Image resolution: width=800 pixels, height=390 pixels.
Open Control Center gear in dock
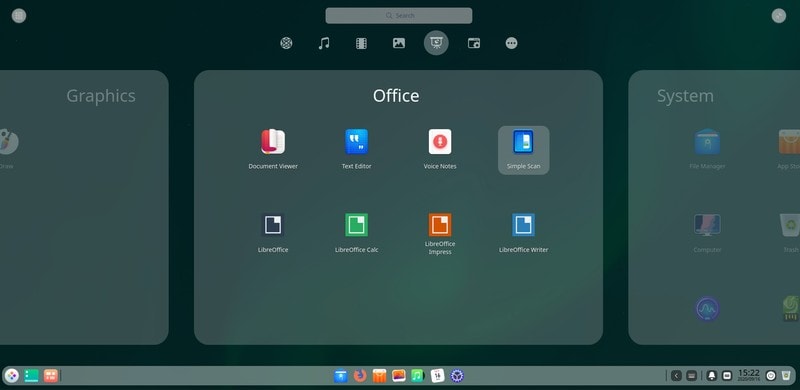(457, 376)
